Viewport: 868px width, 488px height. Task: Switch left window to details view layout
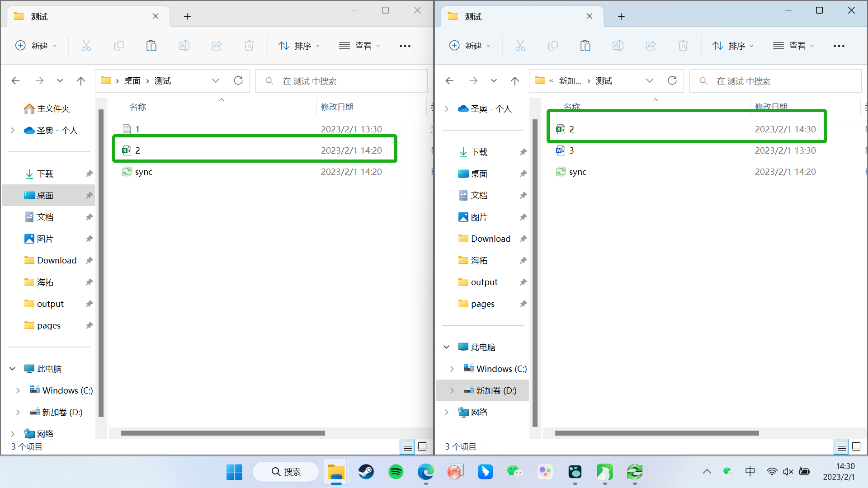[x=407, y=447]
